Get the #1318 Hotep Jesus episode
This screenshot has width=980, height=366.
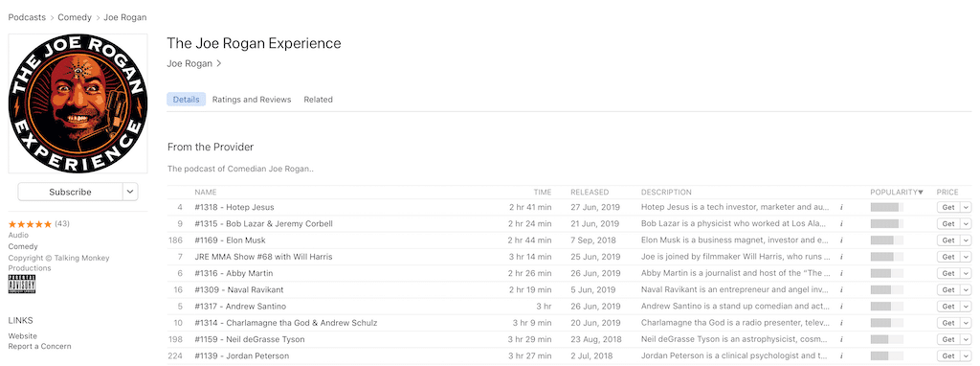coord(948,207)
